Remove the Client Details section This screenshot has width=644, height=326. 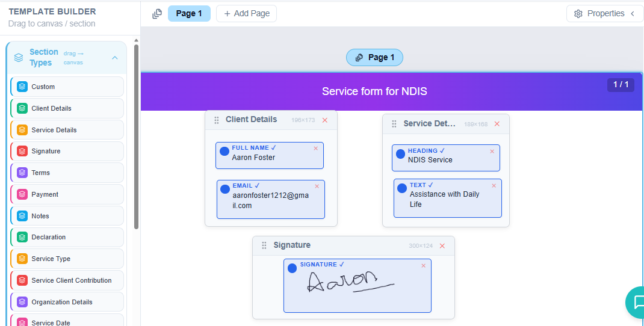pyautogui.click(x=325, y=120)
